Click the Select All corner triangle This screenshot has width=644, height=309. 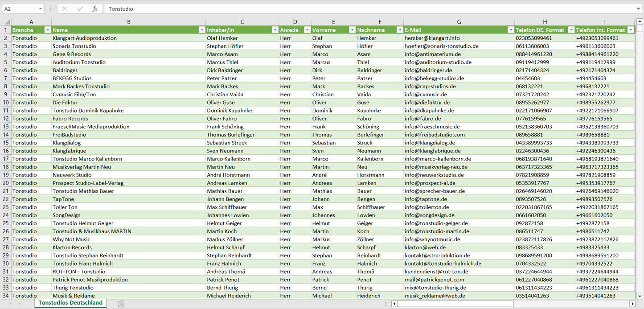click(7, 22)
